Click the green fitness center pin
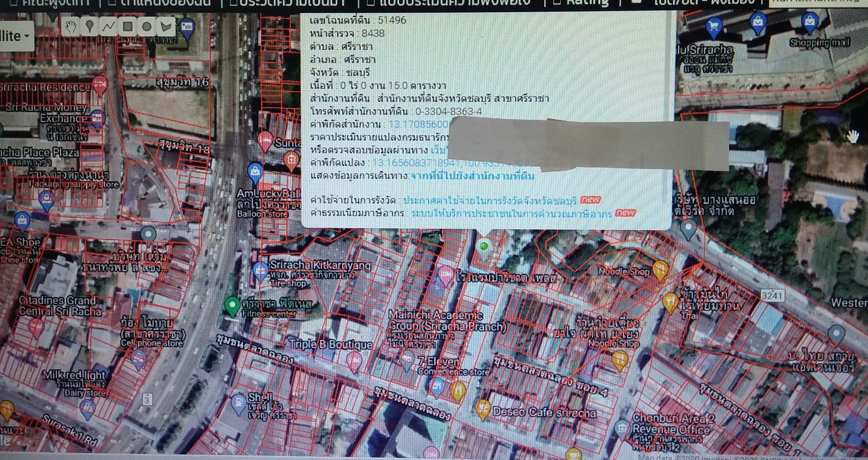868x460 pixels. [x=232, y=306]
